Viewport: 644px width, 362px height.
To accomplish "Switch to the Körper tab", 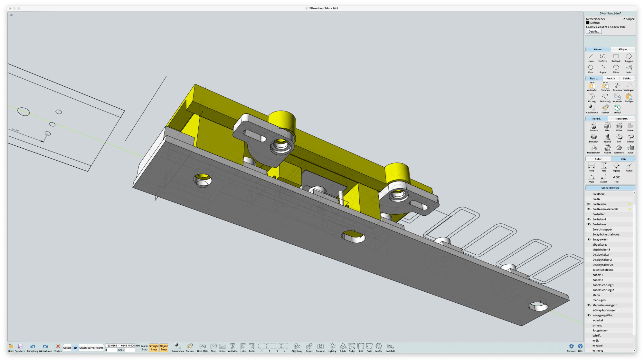I will coord(623,49).
